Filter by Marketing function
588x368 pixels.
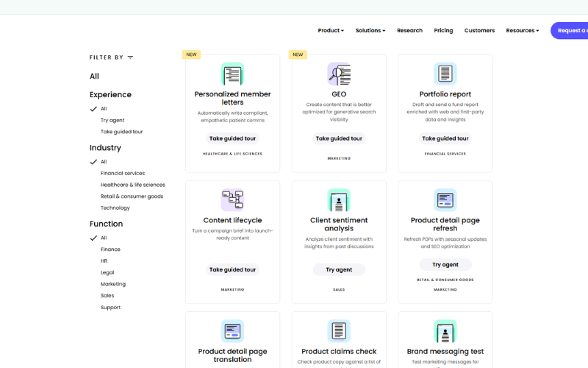coord(113,284)
